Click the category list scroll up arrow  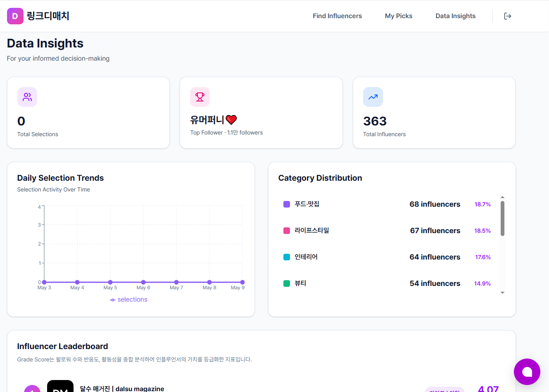pos(502,197)
